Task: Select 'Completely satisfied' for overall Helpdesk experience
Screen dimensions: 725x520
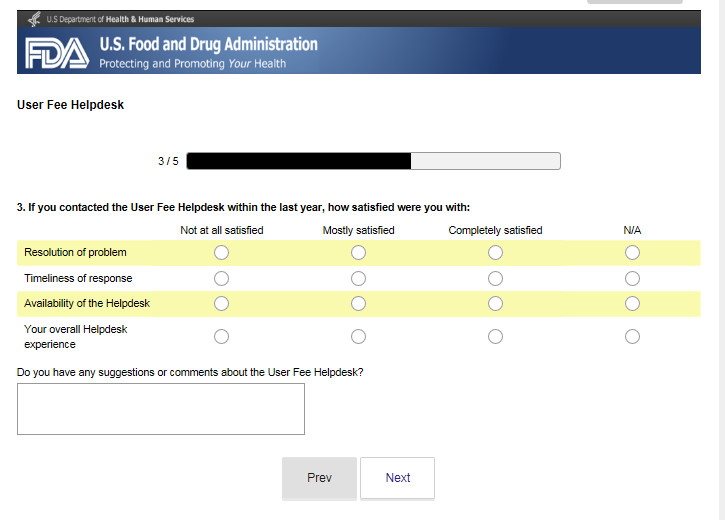Action: point(495,336)
